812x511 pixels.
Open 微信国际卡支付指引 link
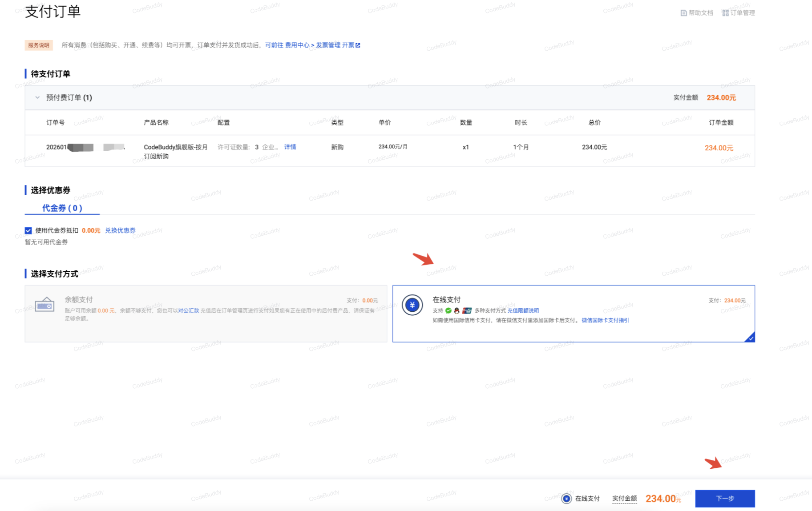605,320
